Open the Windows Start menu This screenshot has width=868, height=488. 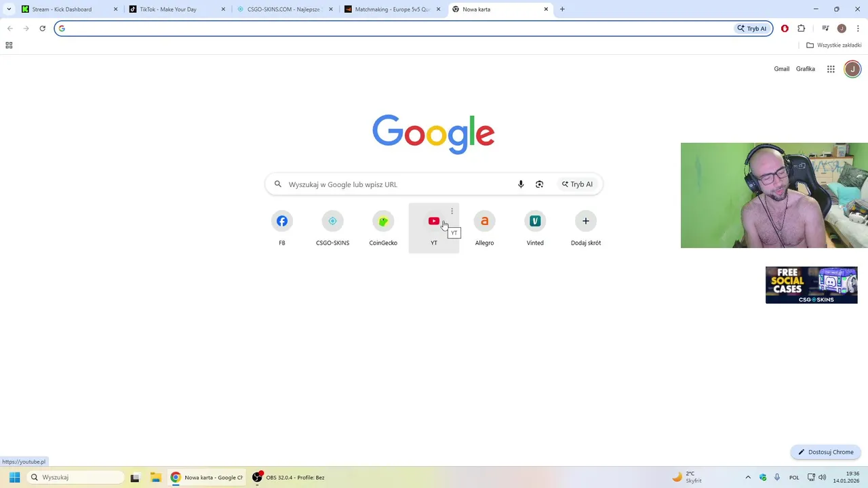14,477
